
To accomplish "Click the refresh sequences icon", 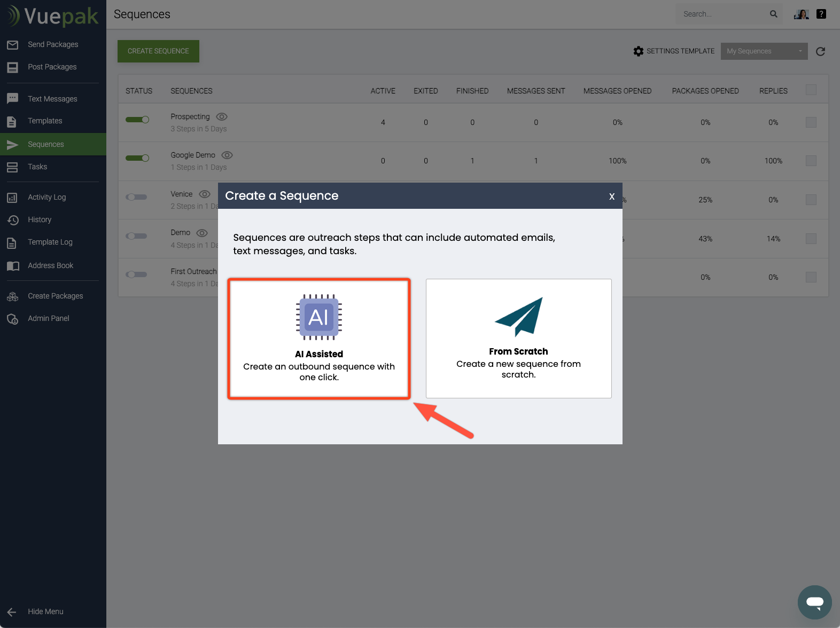I will [820, 51].
